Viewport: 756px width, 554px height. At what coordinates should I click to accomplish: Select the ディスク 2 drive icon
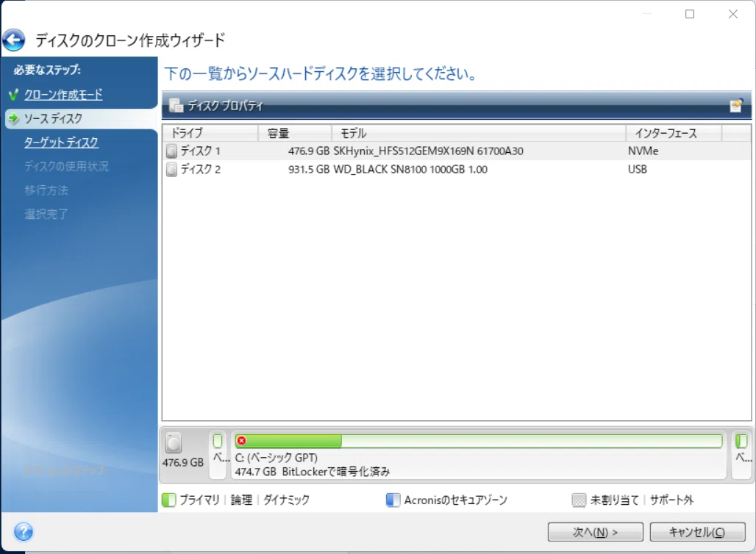[x=171, y=170]
